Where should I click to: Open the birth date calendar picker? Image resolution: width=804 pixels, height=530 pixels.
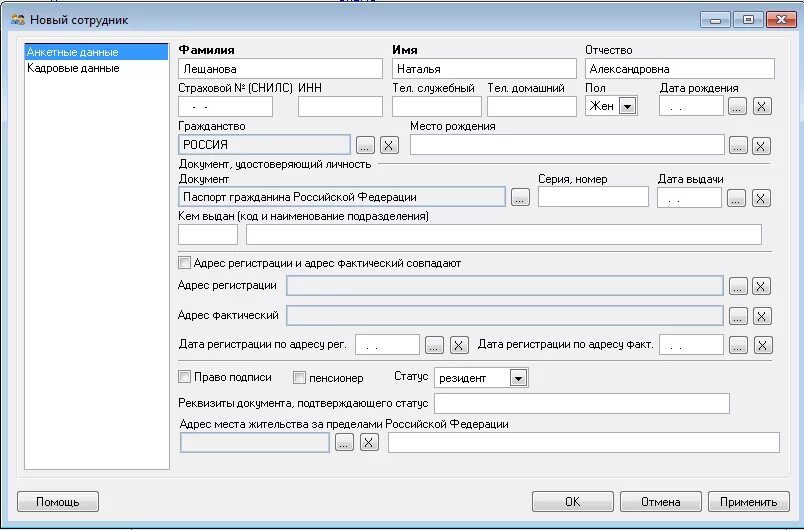click(737, 107)
